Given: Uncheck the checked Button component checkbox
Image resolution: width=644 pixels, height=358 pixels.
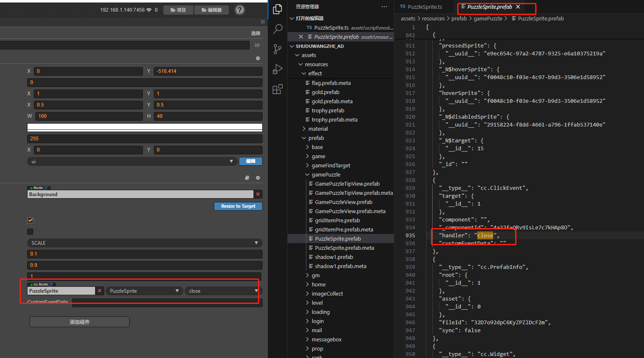Looking at the screenshot, I should 30,220.
